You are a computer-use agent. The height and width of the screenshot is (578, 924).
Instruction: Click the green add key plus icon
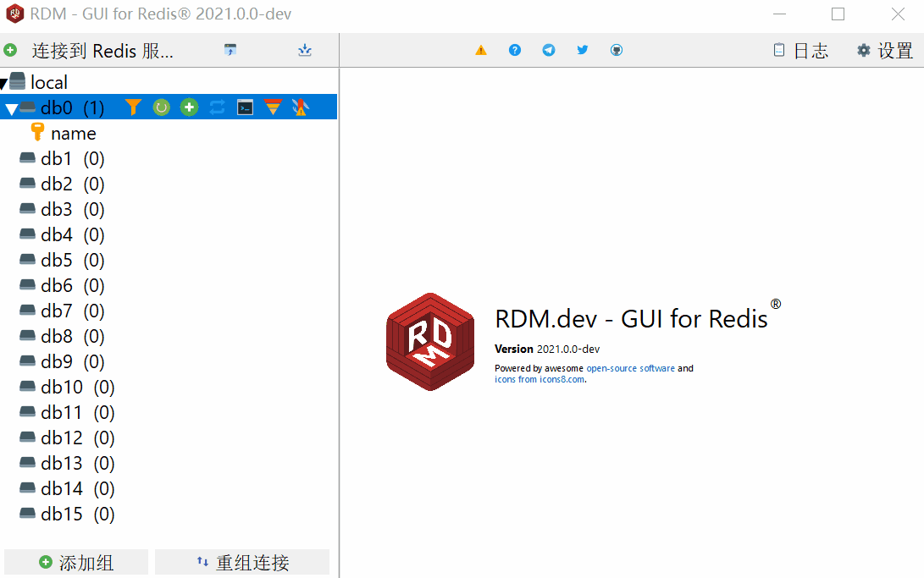189,107
